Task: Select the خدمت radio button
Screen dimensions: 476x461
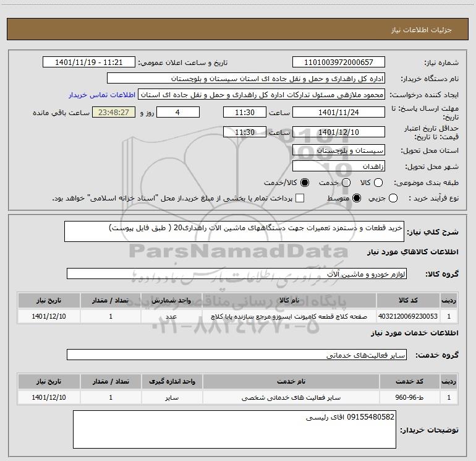Action: click(346, 183)
